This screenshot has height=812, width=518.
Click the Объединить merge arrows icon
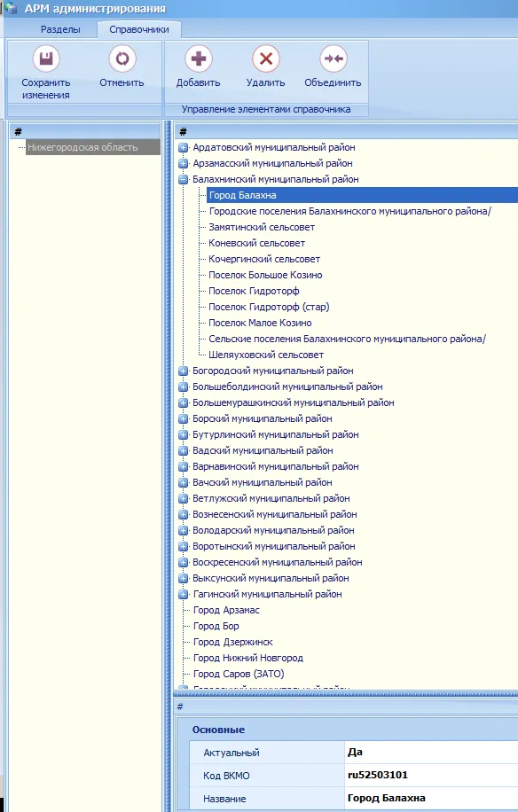pos(334,59)
